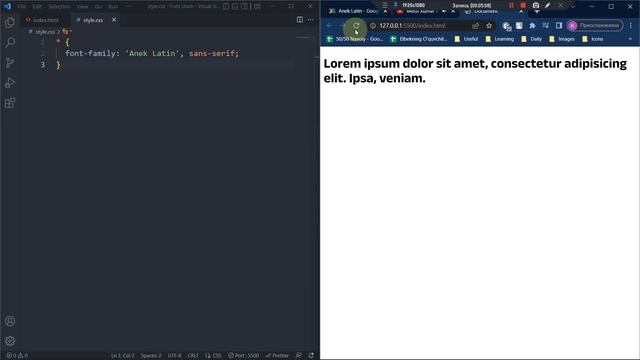Open the Run menu

pos(113,7)
